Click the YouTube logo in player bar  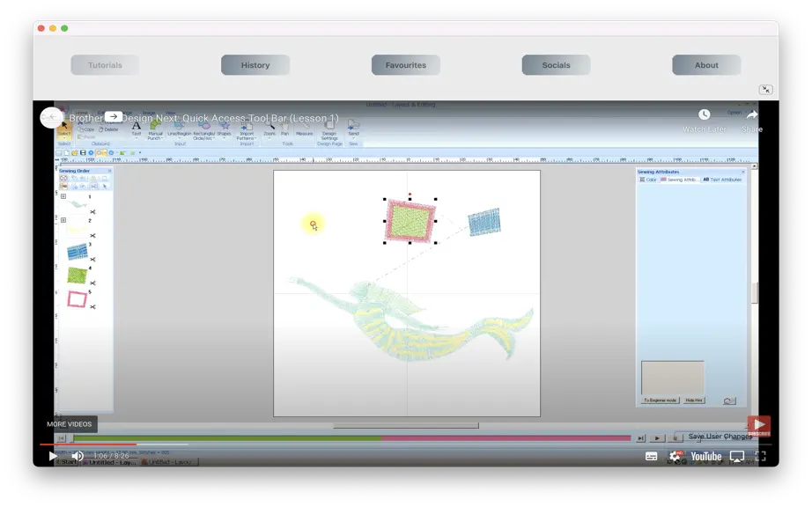tap(705, 456)
